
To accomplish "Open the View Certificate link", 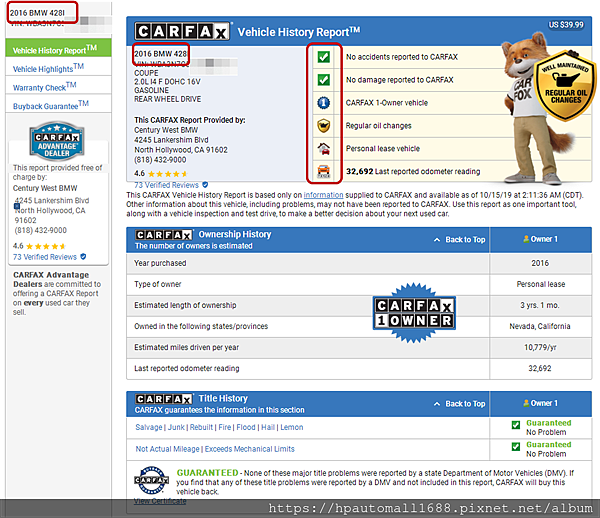I will 160,501.
